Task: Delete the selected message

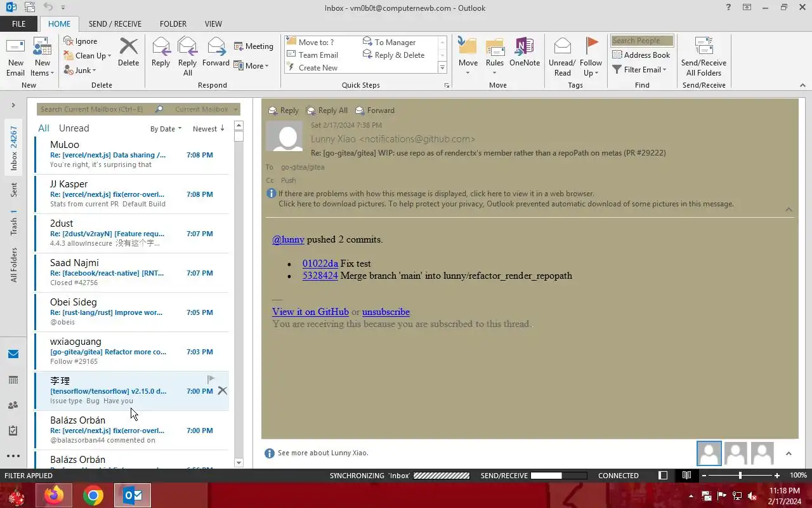Action: point(128,52)
